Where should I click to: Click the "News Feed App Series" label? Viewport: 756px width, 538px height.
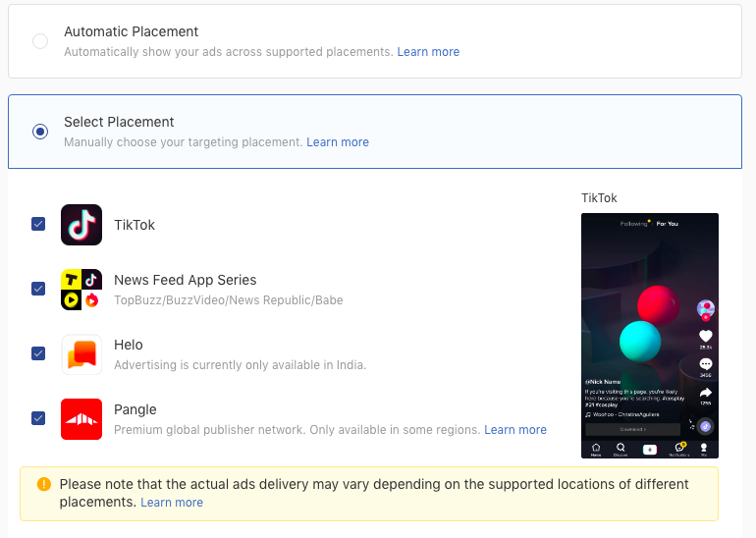(186, 280)
